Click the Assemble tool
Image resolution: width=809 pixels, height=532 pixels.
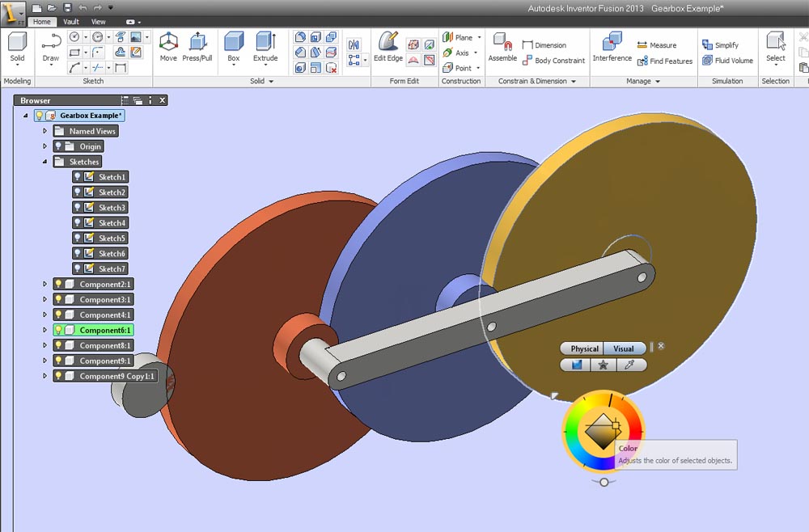click(502, 48)
